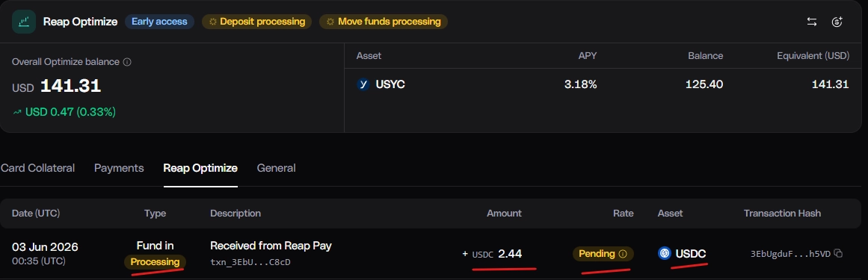Switch to the Payments tab
The image size is (868, 280).
click(119, 168)
